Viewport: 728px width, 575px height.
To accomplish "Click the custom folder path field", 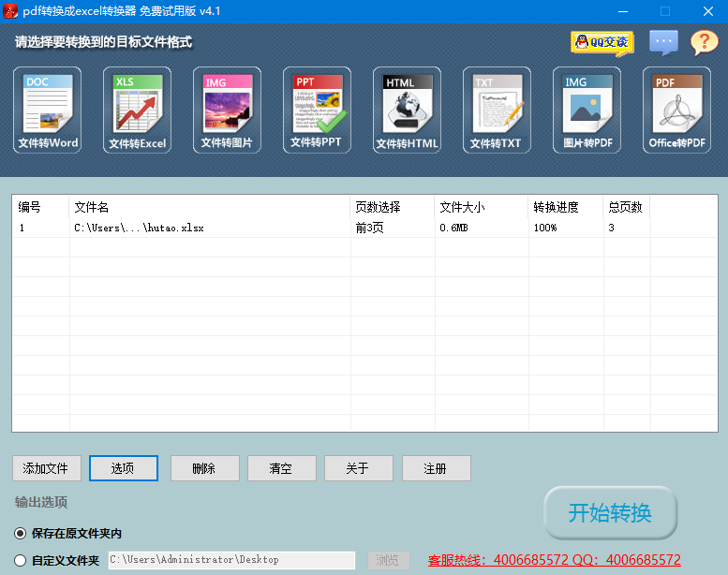I will pyautogui.click(x=231, y=560).
